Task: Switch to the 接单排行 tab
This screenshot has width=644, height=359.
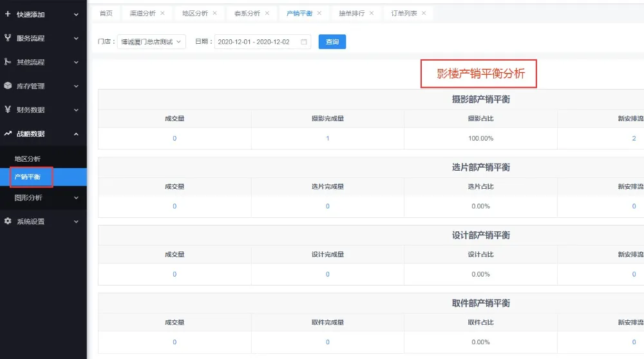Action: [x=351, y=13]
